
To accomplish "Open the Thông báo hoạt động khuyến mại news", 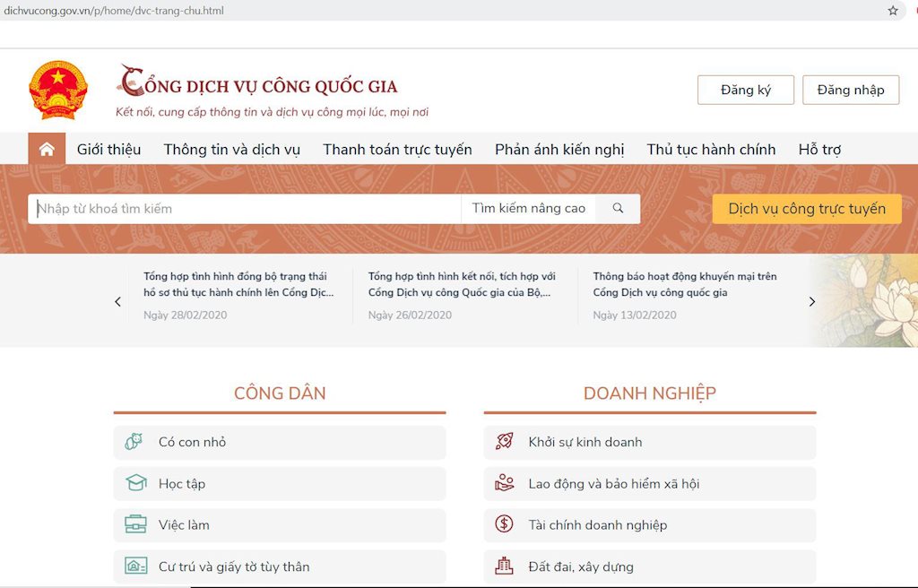I will click(x=684, y=284).
